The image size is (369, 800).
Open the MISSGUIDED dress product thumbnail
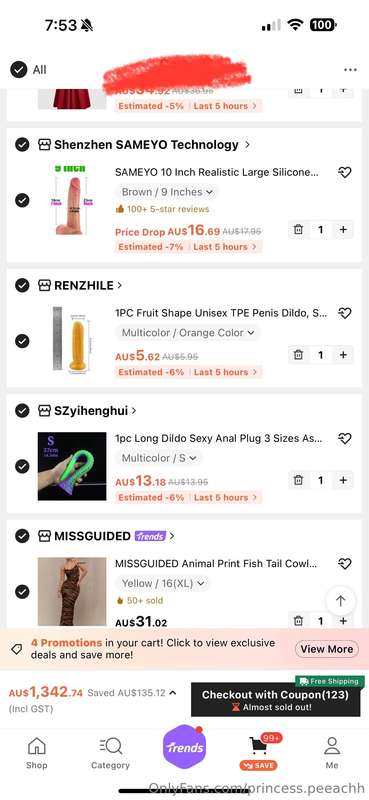[72, 592]
